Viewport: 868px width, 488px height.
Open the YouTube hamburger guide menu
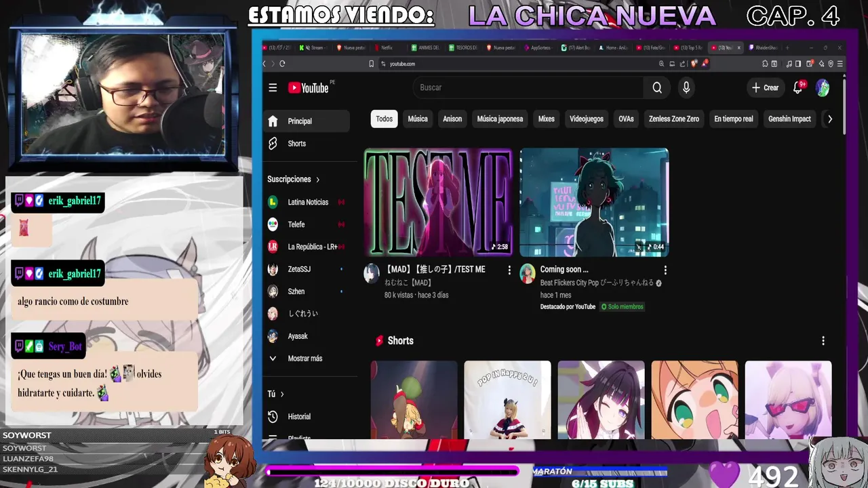coord(273,87)
